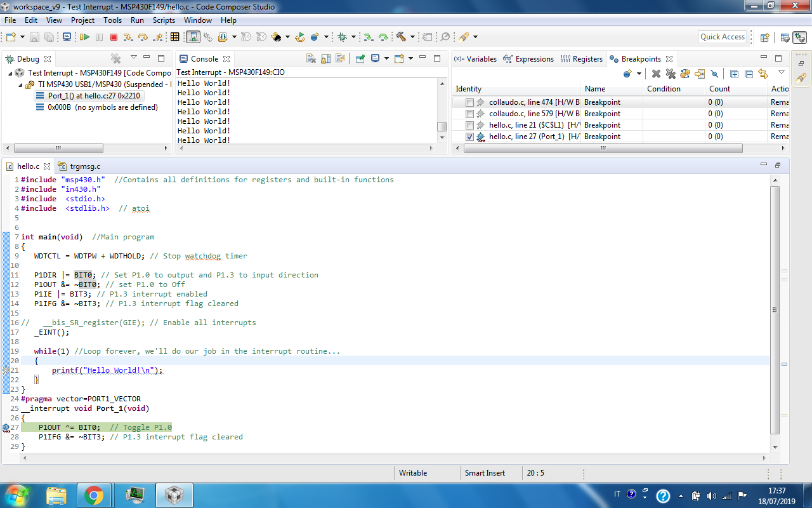Image resolution: width=812 pixels, height=508 pixels.
Task: Open Google Chrome from the taskbar
Action: click(94, 495)
